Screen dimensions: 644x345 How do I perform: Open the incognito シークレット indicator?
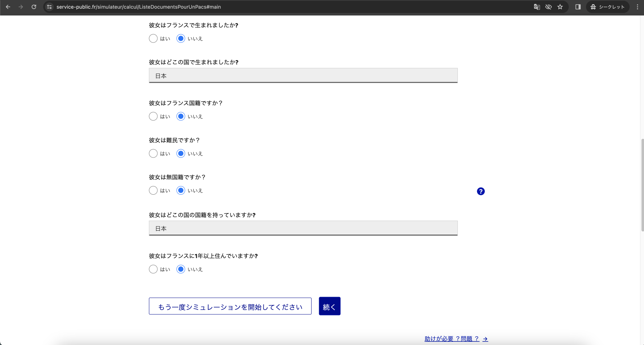[608, 7]
